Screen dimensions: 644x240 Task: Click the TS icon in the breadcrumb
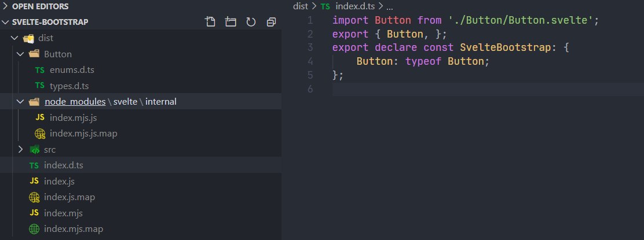point(325,6)
